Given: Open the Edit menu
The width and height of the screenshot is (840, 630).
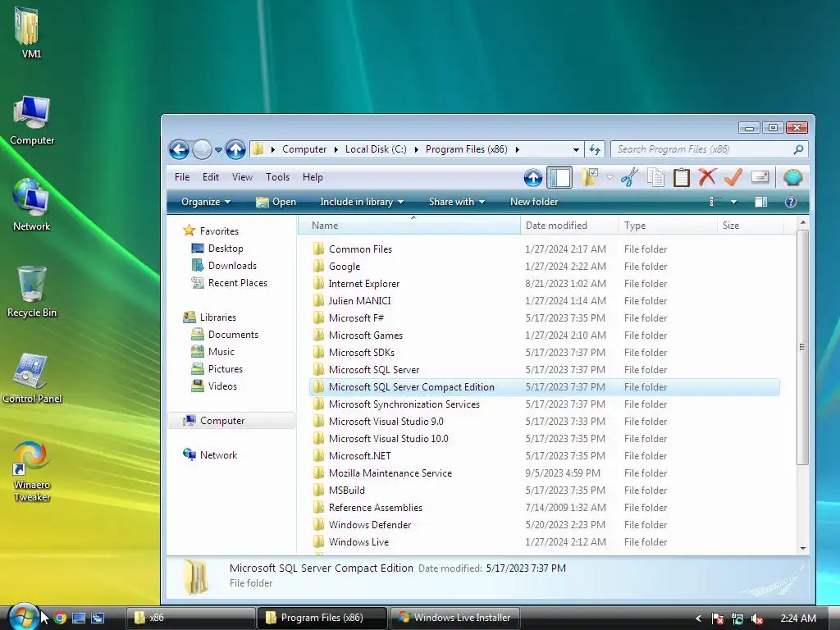Looking at the screenshot, I should tap(211, 177).
